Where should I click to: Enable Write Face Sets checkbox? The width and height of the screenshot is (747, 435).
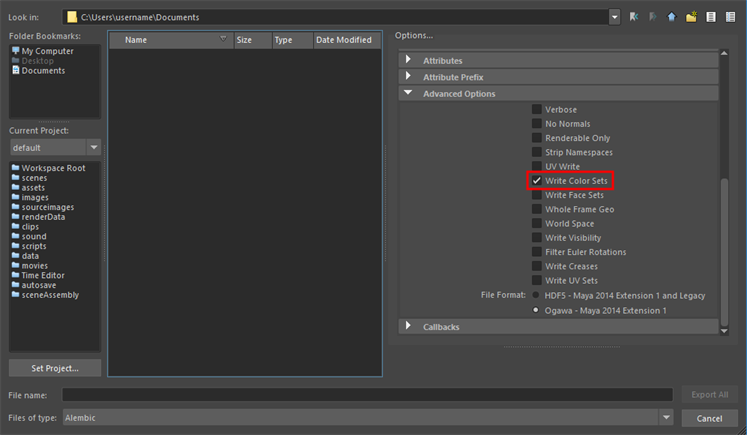pos(536,195)
